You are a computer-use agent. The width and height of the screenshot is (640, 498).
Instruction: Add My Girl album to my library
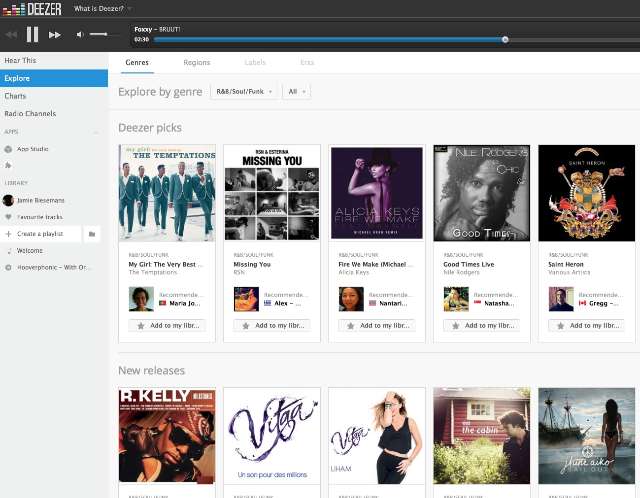pyautogui.click(x=167, y=325)
